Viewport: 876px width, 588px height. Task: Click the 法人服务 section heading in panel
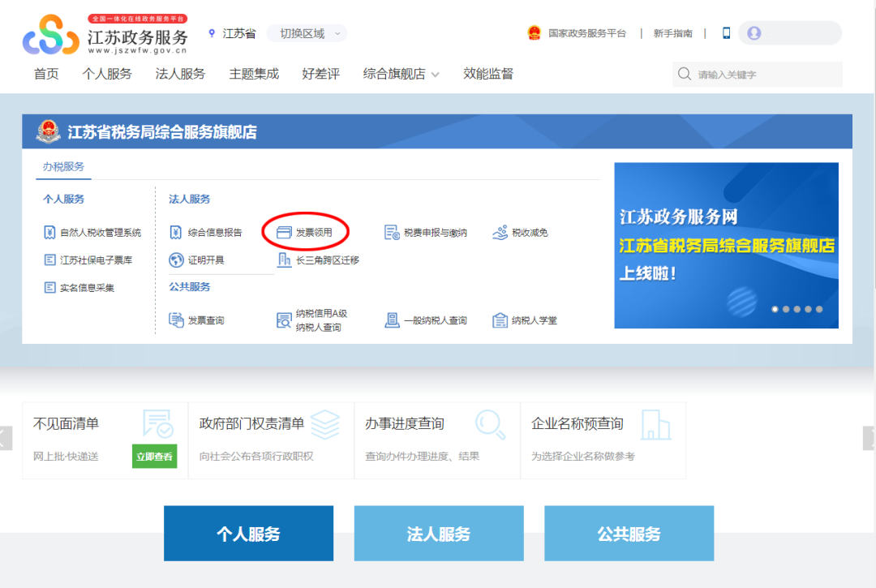tap(189, 200)
